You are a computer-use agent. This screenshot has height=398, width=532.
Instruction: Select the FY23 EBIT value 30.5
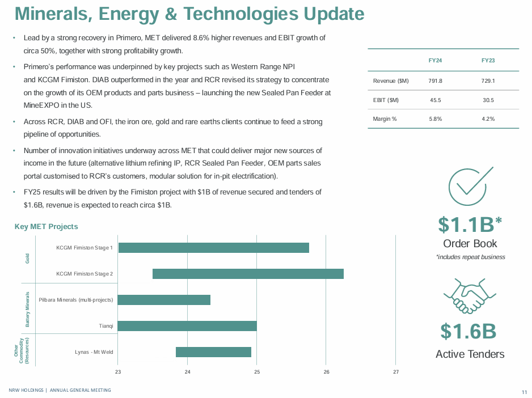(x=488, y=100)
